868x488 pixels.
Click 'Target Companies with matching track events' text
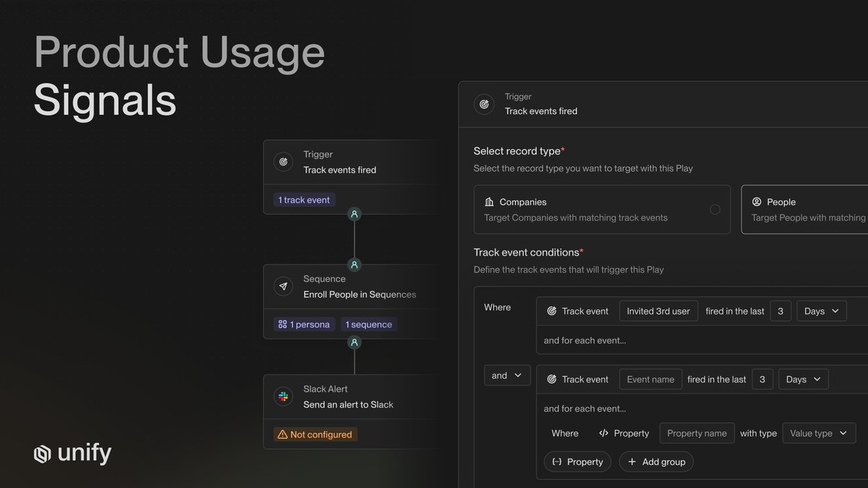[576, 218]
